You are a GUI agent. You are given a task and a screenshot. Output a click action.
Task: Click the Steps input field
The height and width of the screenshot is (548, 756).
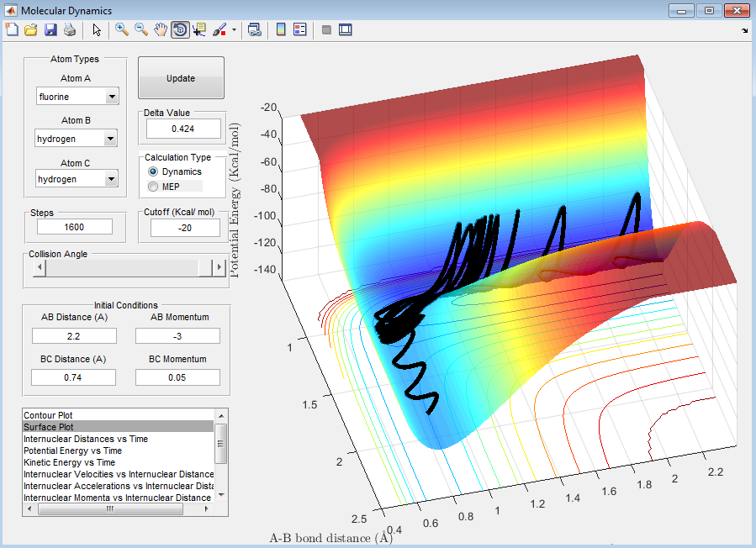pyautogui.click(x=74, y=227)
